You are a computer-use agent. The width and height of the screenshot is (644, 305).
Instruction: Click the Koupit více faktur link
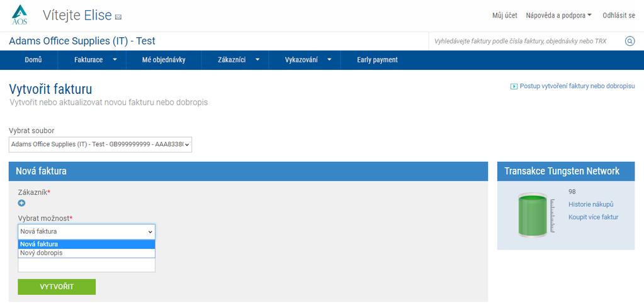(593, 217)
